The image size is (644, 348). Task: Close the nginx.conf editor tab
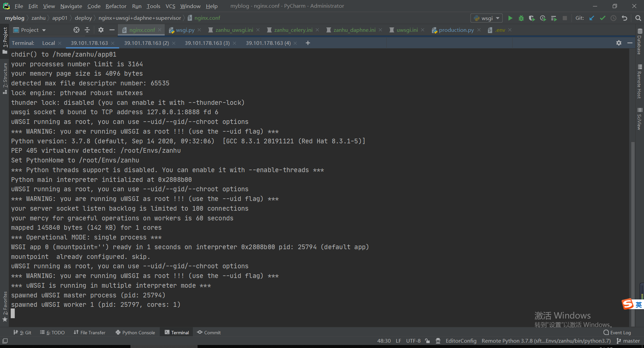tap(160, 30)
